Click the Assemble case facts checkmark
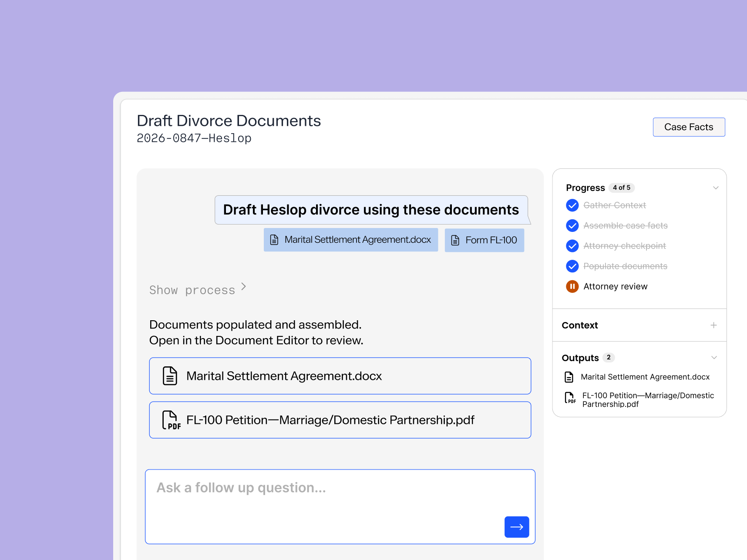Viewport: 747px width, 560px height. pos(572,225)
